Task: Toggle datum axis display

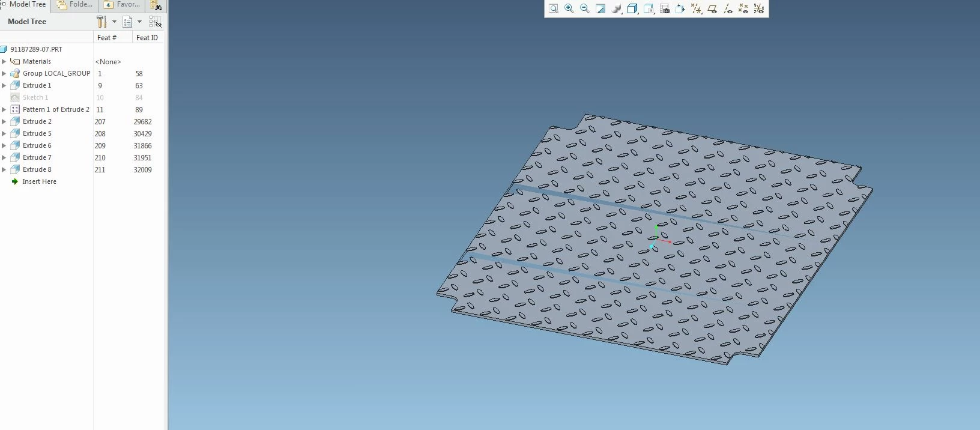Action: tap(728, 8)
